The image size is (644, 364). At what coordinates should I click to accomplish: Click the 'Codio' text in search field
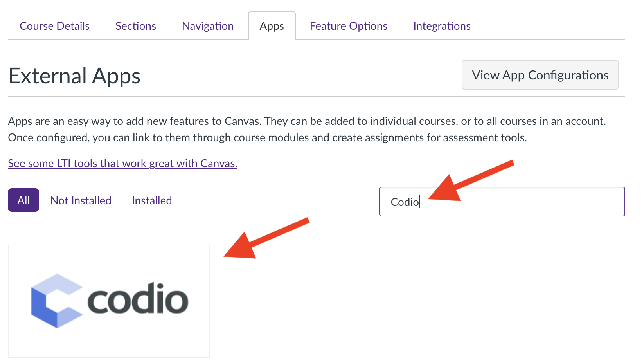405,202
